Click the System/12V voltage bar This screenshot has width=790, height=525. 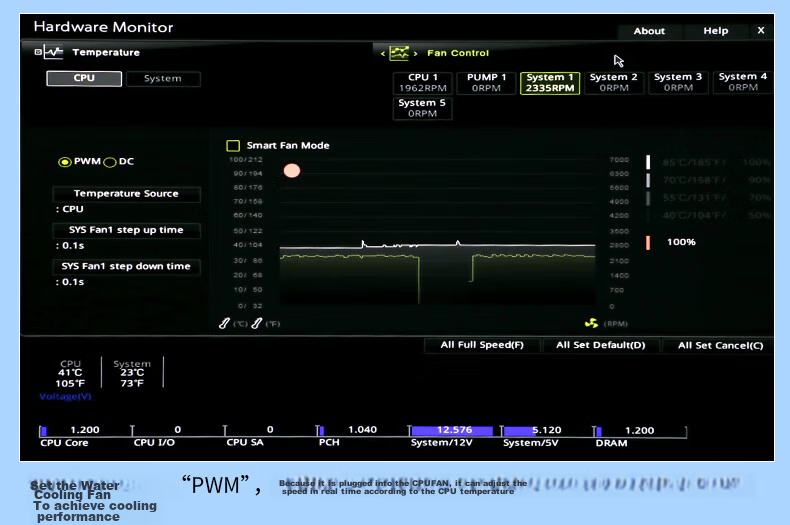coord(453,431)
